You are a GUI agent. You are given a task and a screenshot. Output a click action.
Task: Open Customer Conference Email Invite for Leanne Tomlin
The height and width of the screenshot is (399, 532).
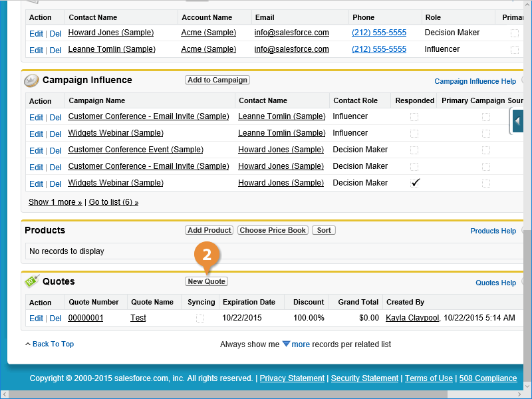pyautogui.click(x=148, y=116)
